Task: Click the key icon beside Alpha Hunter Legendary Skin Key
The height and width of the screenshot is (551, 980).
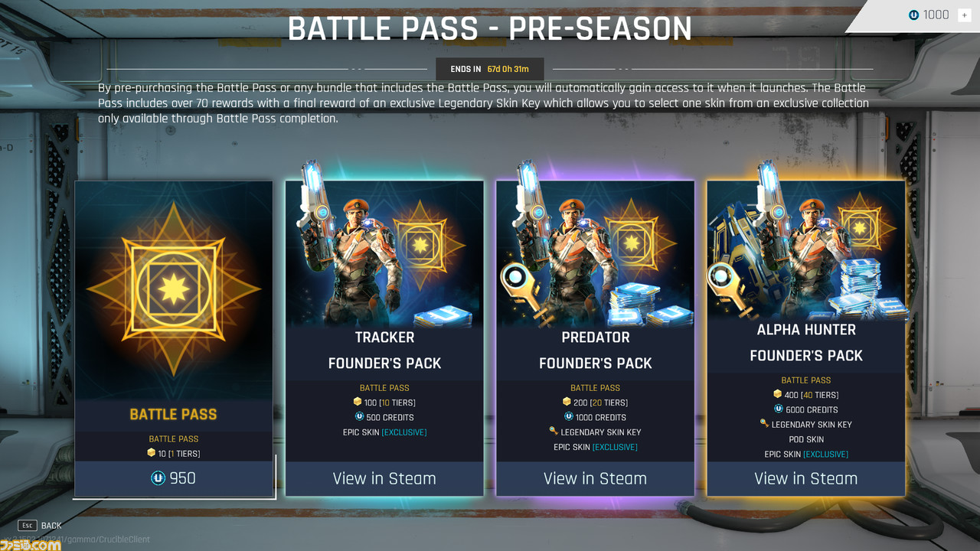Action: click(x=764, y=424)
